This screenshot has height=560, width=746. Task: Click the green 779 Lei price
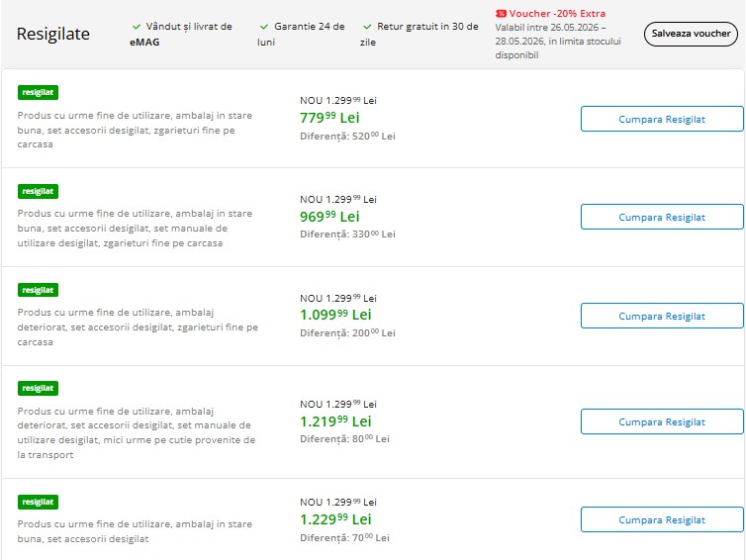pyautogui.click(x=329, y=118)
